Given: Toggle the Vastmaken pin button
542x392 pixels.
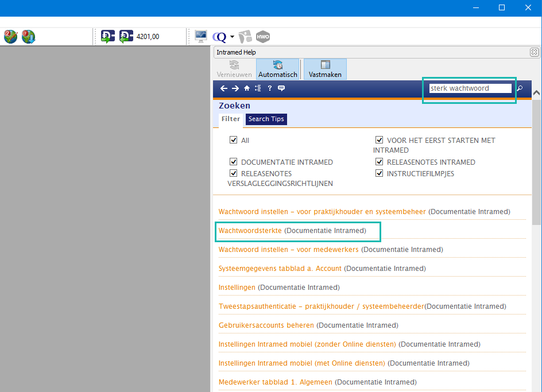Looking at the screenshot, I should coord(325,69).
